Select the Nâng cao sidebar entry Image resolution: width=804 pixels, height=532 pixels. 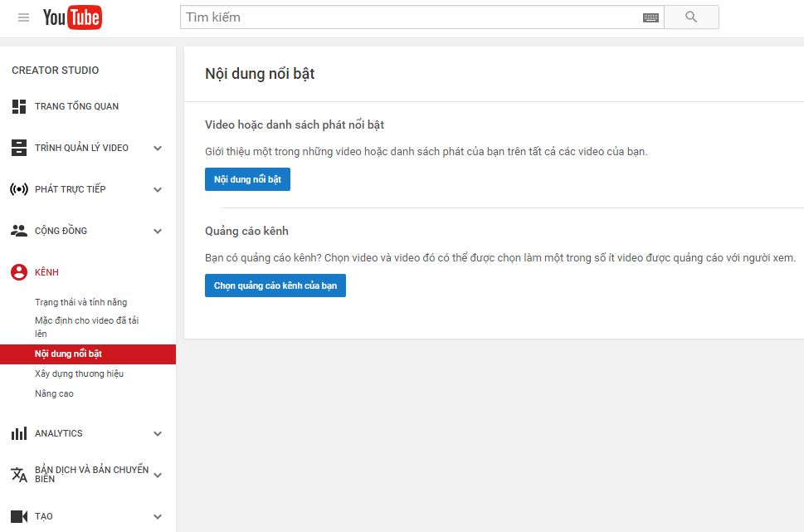[x=54, y=393]
